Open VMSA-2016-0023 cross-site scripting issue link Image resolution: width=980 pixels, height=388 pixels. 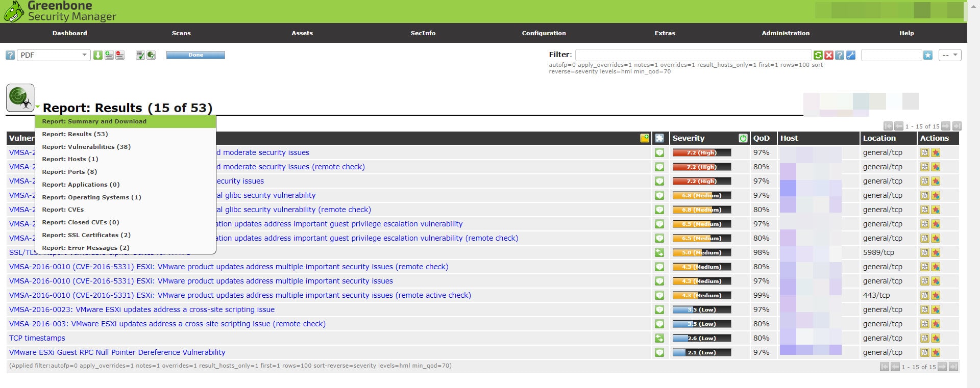142,309
